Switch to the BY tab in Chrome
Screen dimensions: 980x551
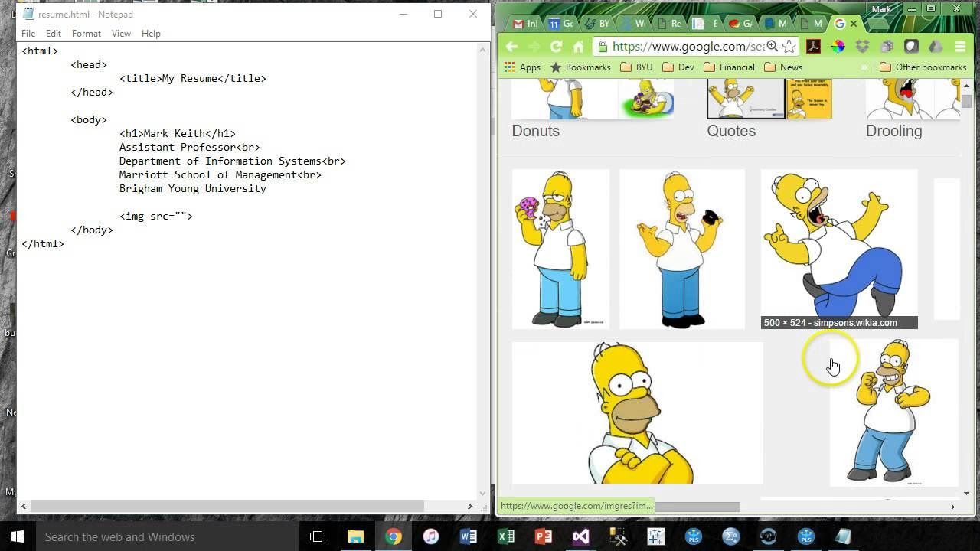[596, 24]
